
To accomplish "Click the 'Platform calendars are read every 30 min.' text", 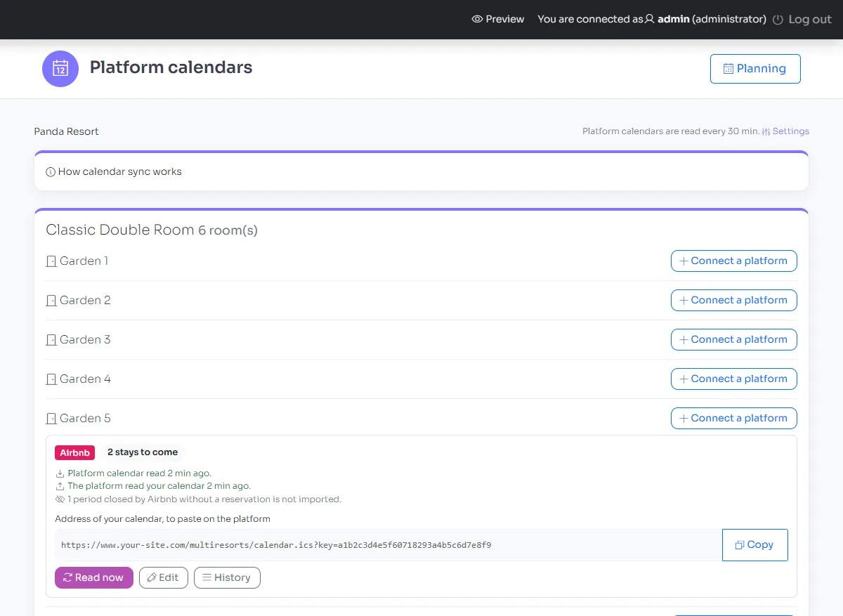I will [671, 131].
